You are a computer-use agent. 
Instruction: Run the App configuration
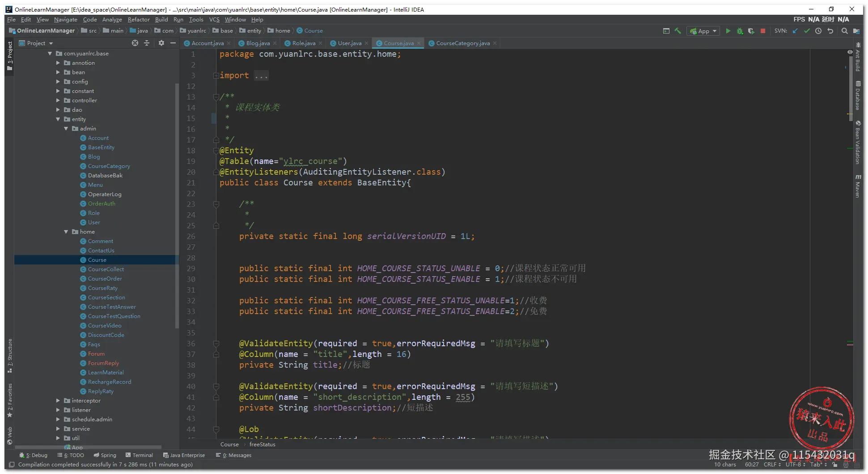pyautogui.click(x=728, y=31)
